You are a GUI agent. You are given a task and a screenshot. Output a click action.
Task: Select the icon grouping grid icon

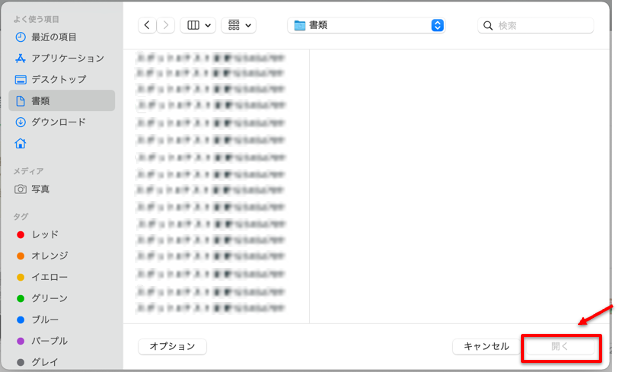coord(234,25)
